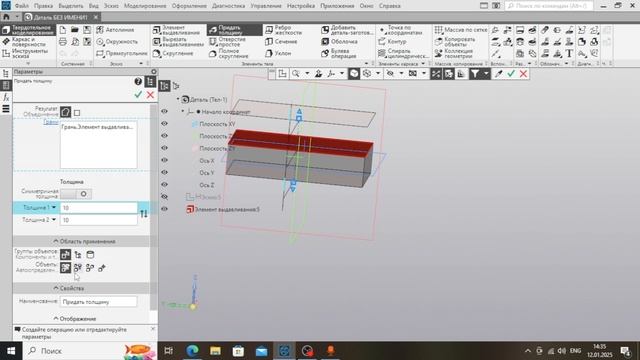The image size is (640, 360).
Task: Select the second Результат mode square
Action: (77, 113)
